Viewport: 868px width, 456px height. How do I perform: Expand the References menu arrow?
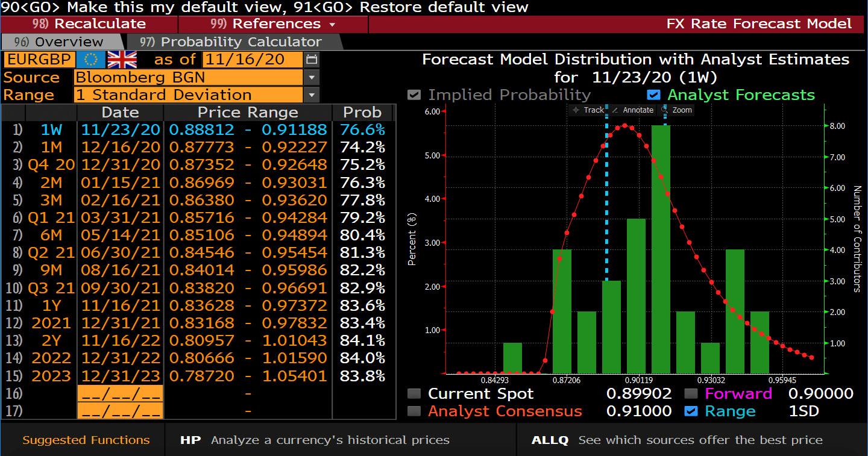click(332, 25)
